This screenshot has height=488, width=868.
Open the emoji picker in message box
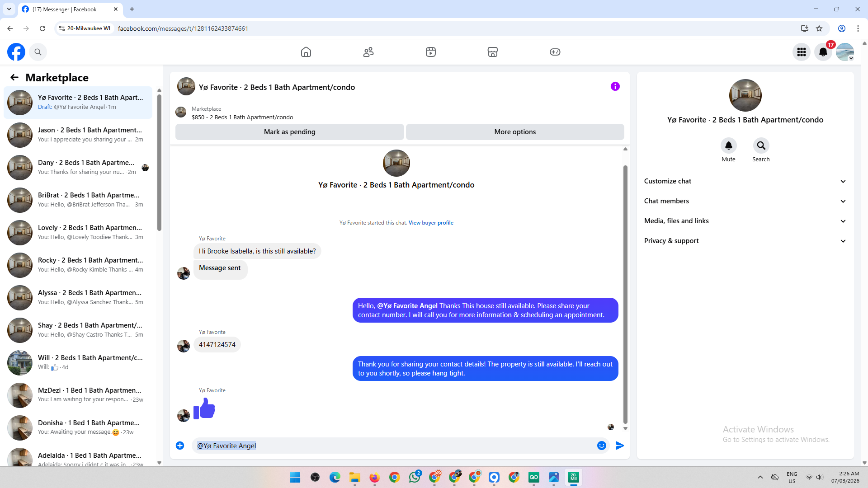point(601,446)
